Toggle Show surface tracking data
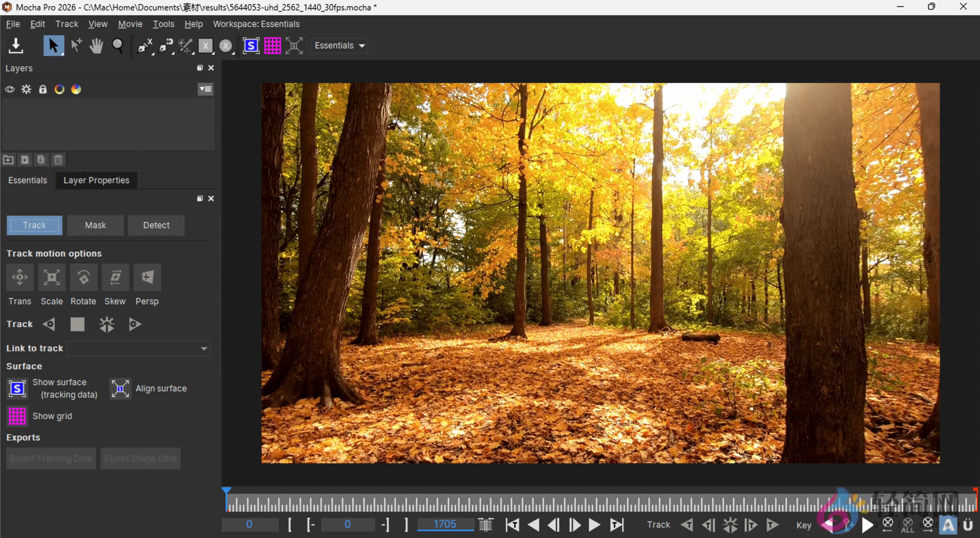This screenshot has height=538, width=980. click(17, 388)
